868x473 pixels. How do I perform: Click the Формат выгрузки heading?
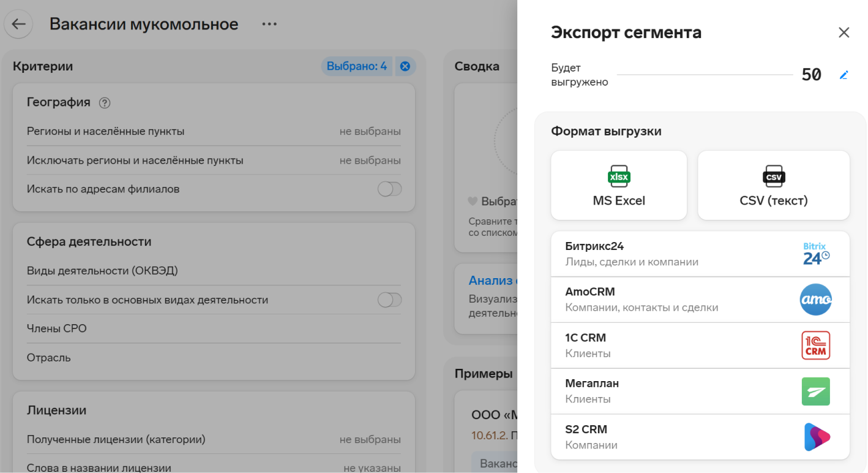pos(606,131)
